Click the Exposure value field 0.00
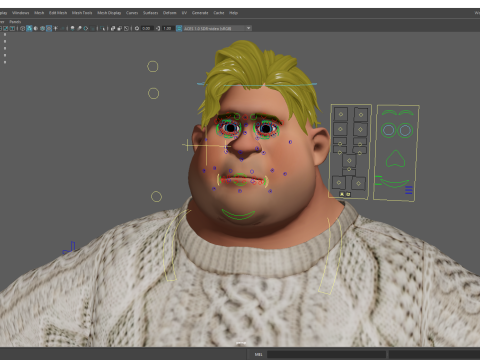Screen dimensions: 480x360 pyautogui.click(x=147, y=28)
